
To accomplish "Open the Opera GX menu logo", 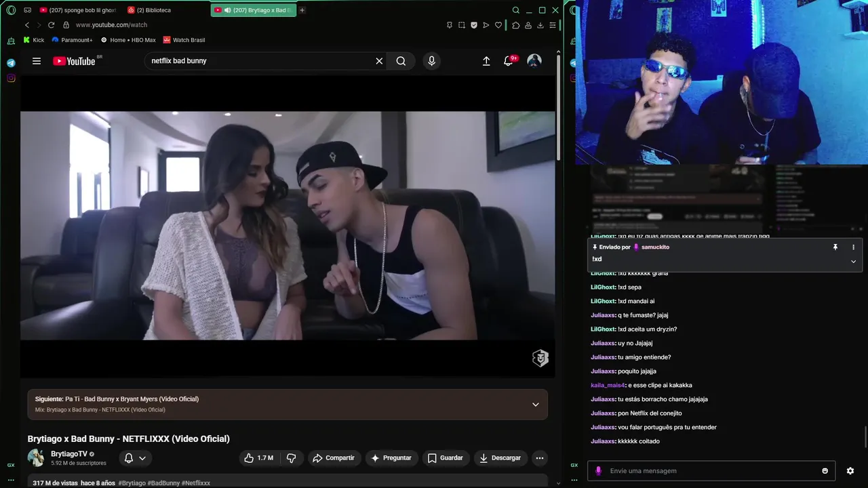I will (11, 10).
